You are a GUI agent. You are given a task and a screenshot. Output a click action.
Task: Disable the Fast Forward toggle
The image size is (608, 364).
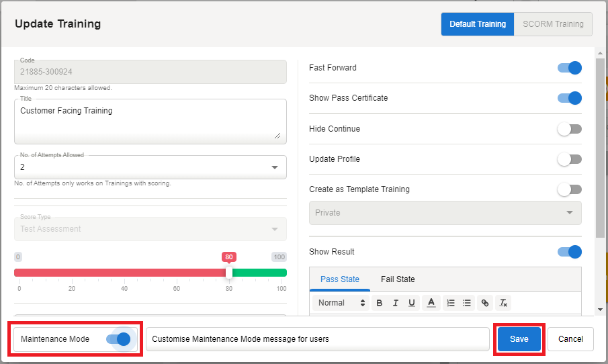(570, 68)
